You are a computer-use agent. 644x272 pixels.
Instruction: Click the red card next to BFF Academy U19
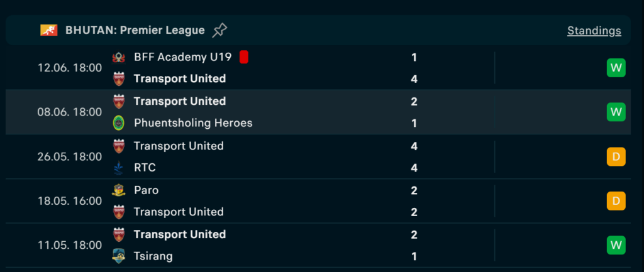(x=244, y=57)
